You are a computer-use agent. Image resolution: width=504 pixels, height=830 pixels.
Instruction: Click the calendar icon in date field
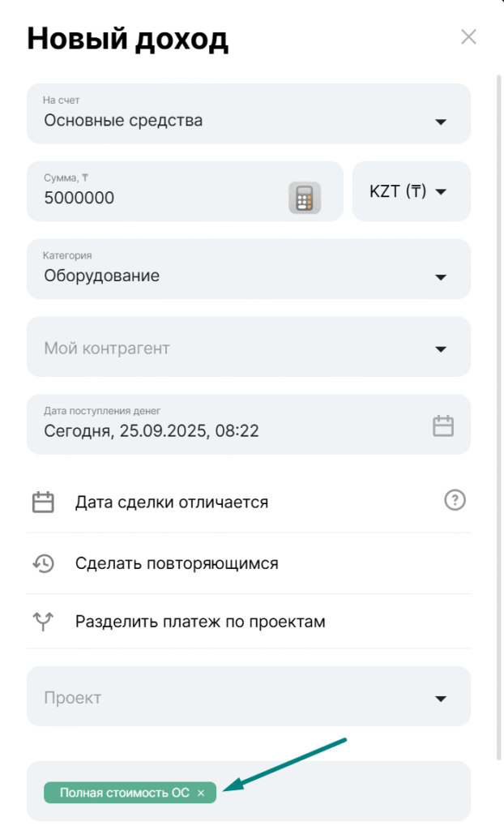443,426
